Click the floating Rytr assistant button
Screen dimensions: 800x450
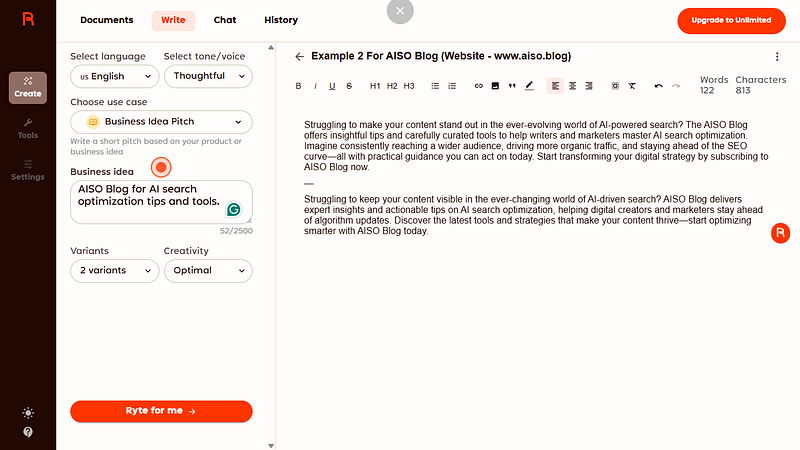coord(780,233)
